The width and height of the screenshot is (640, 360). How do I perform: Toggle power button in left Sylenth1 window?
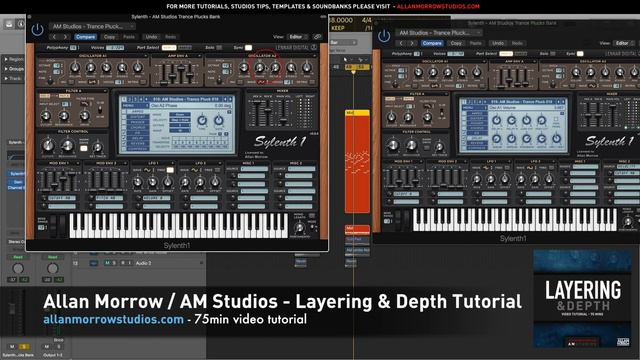click(38, 30)
